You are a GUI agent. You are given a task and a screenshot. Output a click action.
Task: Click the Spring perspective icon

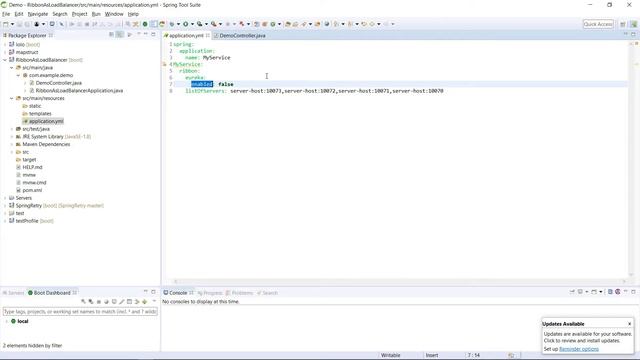(x=633, y=24)
